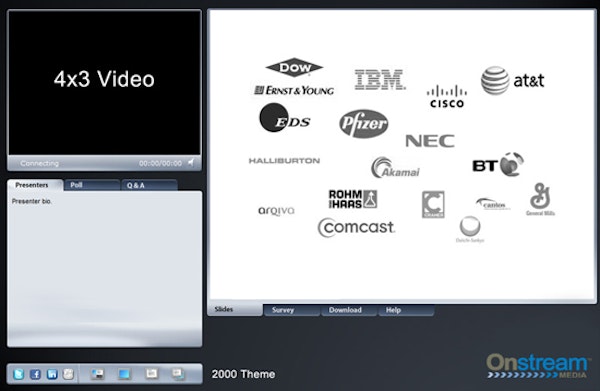Viewport: 600px width, 391px height.
Task: Select the white slide-only layout icon
Action: tap(152, 373)
